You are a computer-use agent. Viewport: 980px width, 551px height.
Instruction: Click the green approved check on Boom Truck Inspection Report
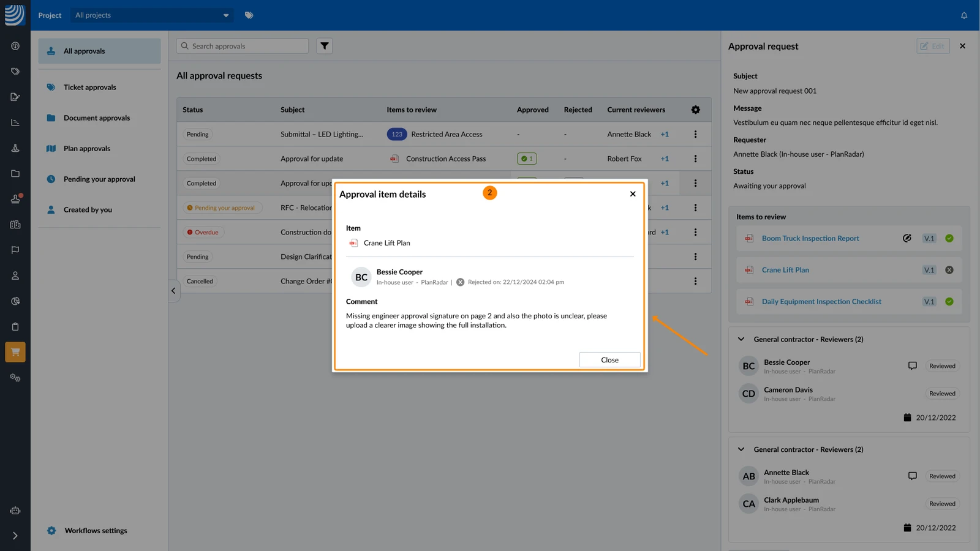click(949, 238)
